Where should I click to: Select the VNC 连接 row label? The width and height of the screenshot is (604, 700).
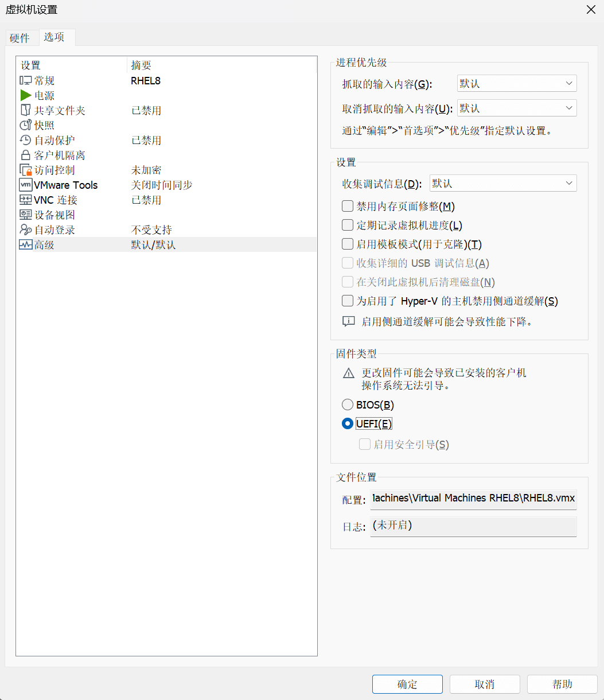56,200
